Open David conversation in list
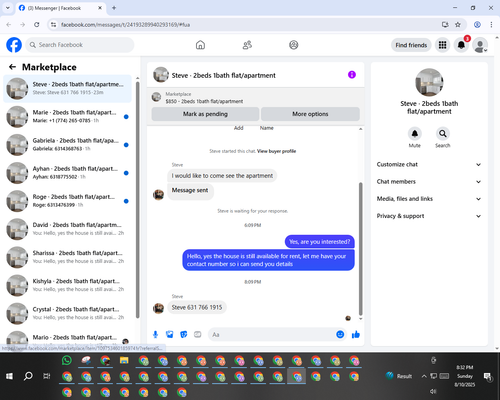This screenshot has height=400, width=500. (67, 229)
